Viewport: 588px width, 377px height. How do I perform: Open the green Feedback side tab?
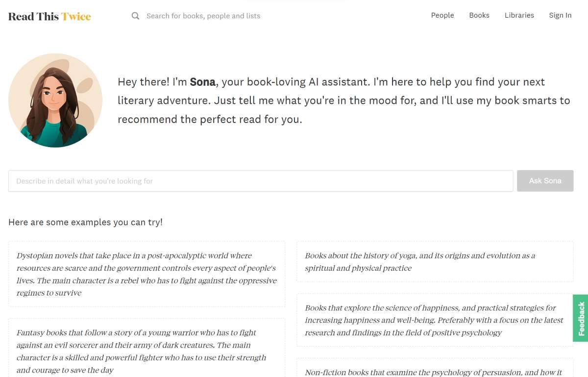581,318
